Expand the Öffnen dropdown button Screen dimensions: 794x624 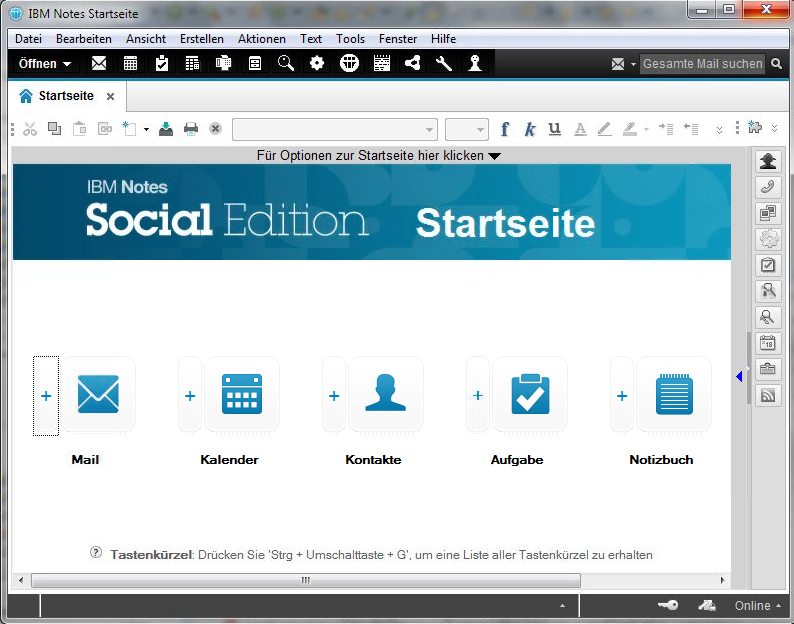[x=45, y=63]
